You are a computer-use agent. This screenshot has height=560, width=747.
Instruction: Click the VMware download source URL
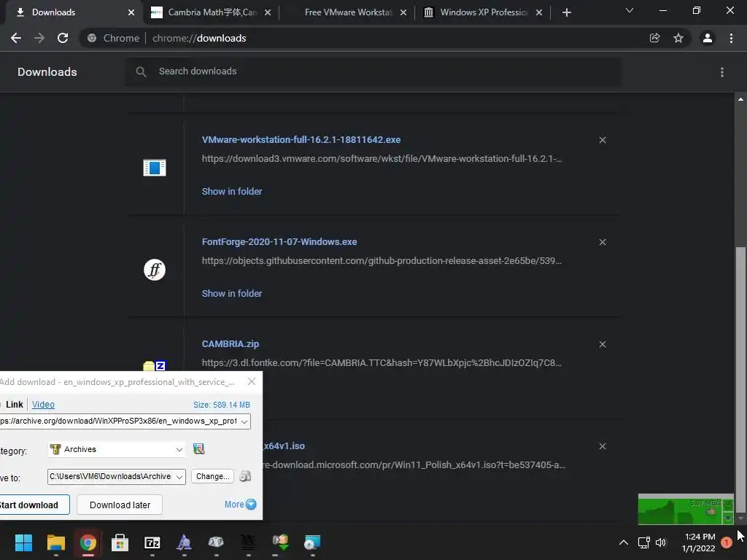[382, 158]
